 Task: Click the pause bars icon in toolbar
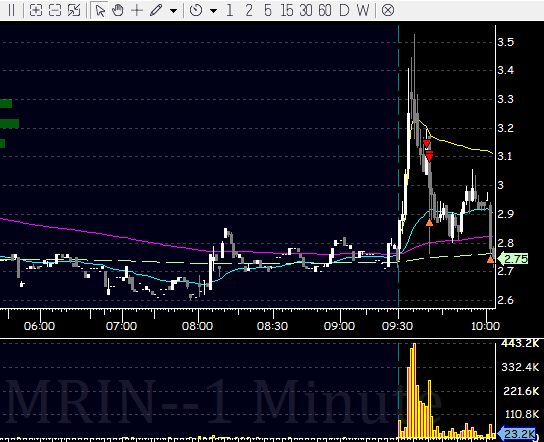coord(11,10)
